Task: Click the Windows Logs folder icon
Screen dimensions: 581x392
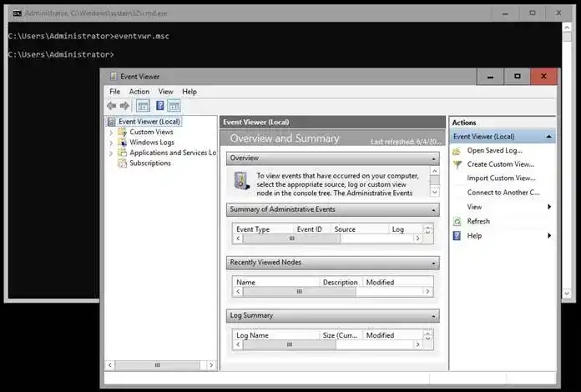Action: (122, 142)
